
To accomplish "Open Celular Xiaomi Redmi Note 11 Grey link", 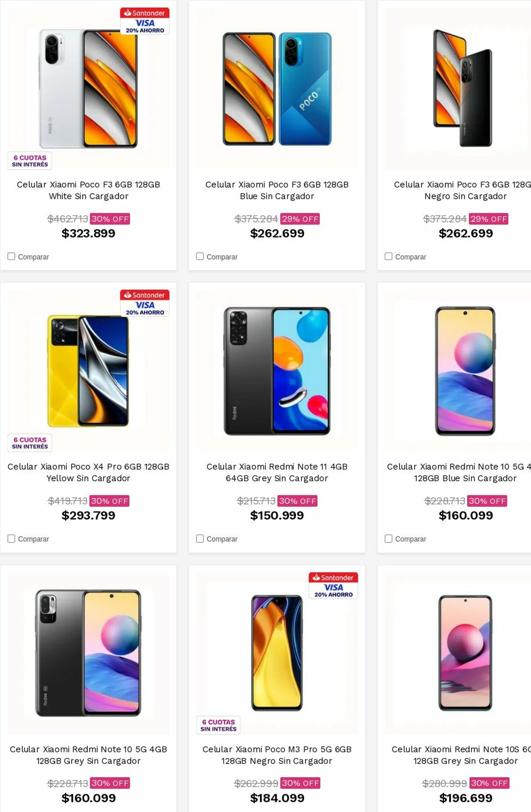I will pyautogui.click(x=277, y=472).
